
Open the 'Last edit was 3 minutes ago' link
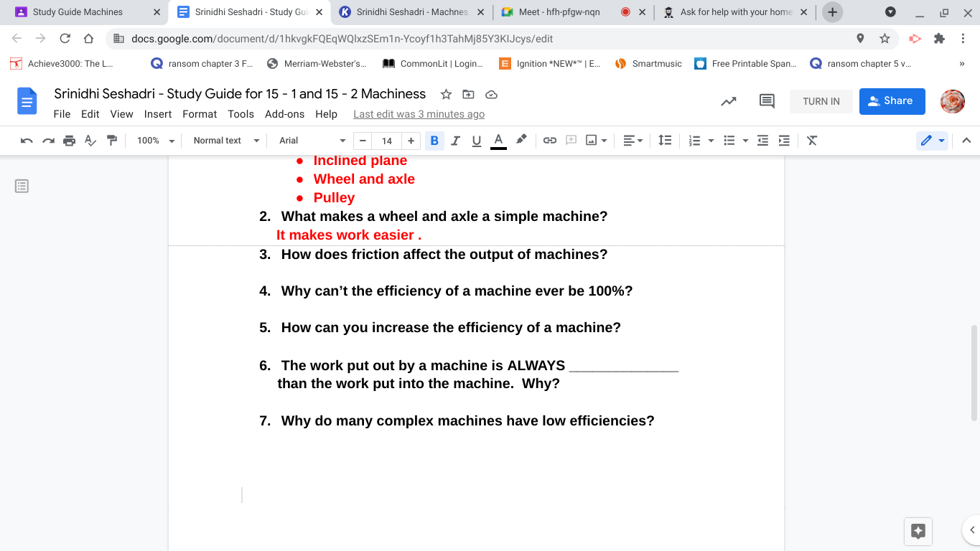click(x=419, y=114)
